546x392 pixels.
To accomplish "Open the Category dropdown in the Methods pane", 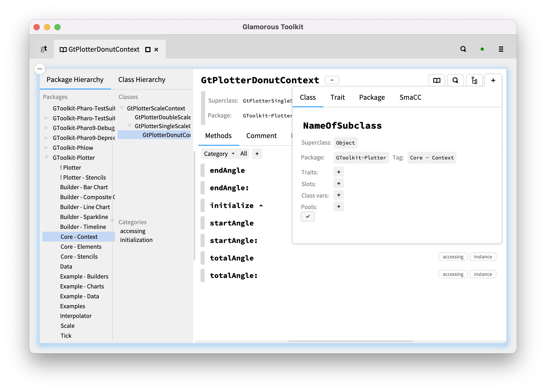I will [x=219, y=153].
